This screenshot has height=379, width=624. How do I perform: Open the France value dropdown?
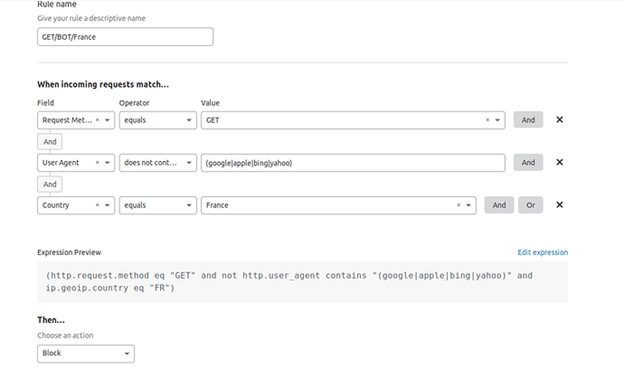(468, 205)
